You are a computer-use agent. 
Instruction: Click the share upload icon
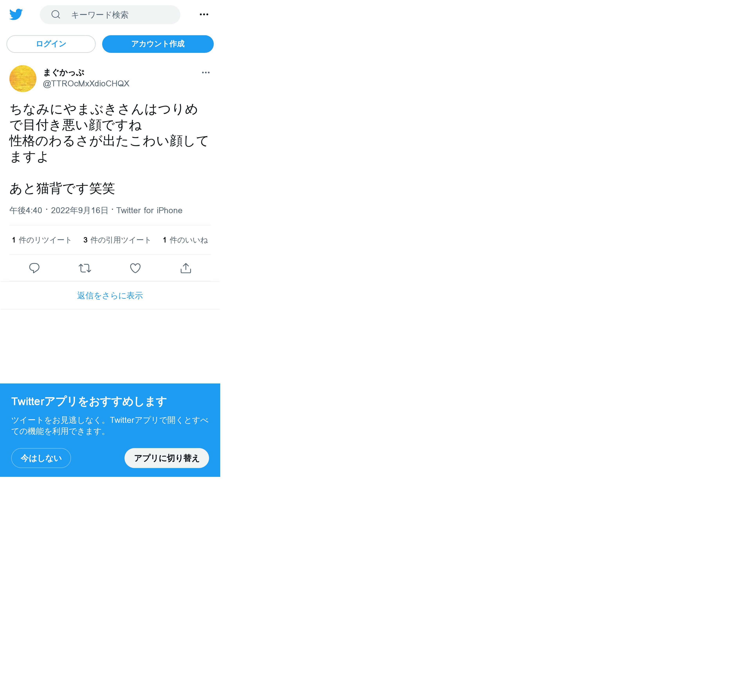coord(186,268)
